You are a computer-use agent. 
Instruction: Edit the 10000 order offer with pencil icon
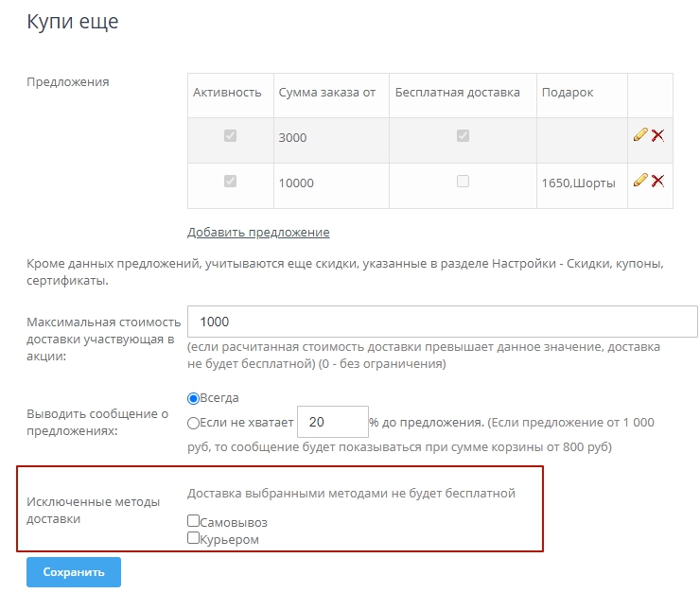[640, 181]
